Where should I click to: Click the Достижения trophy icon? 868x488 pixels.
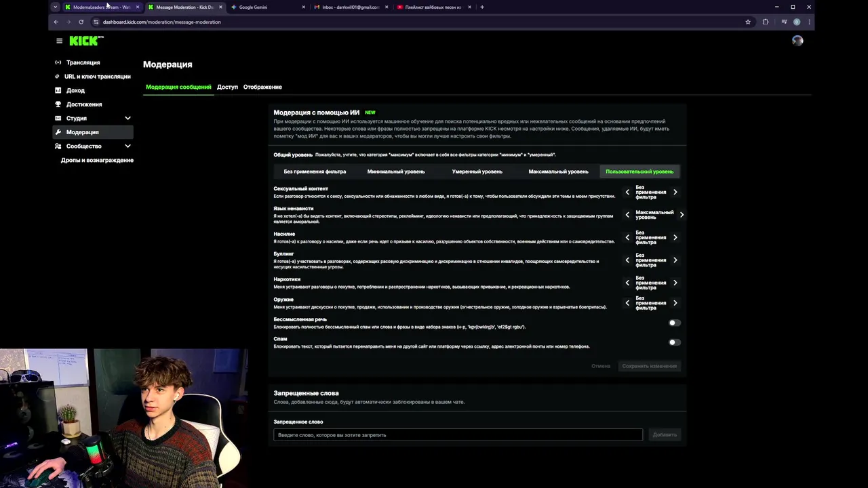click(58, 104)
